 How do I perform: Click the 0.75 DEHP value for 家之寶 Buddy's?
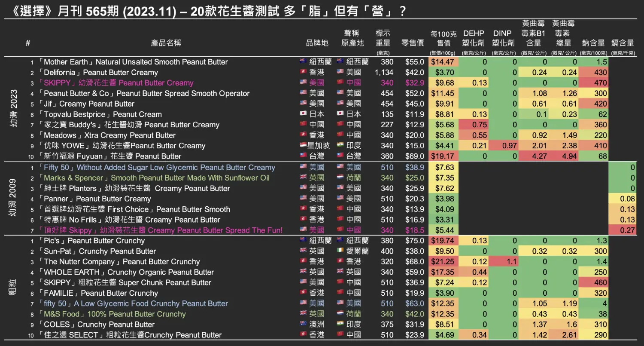click(473, 125)
